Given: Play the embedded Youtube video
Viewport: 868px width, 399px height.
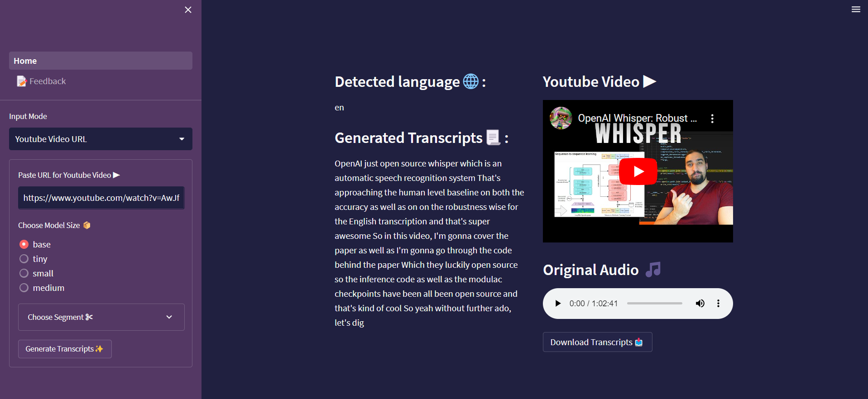Looking at the screenshot, I should (638, 171).
